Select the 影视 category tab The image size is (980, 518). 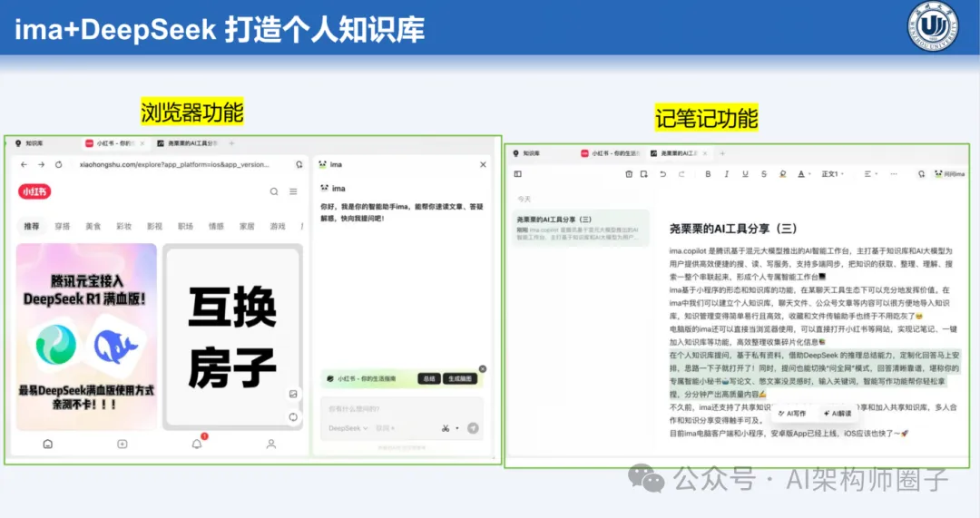coord(154,227)
